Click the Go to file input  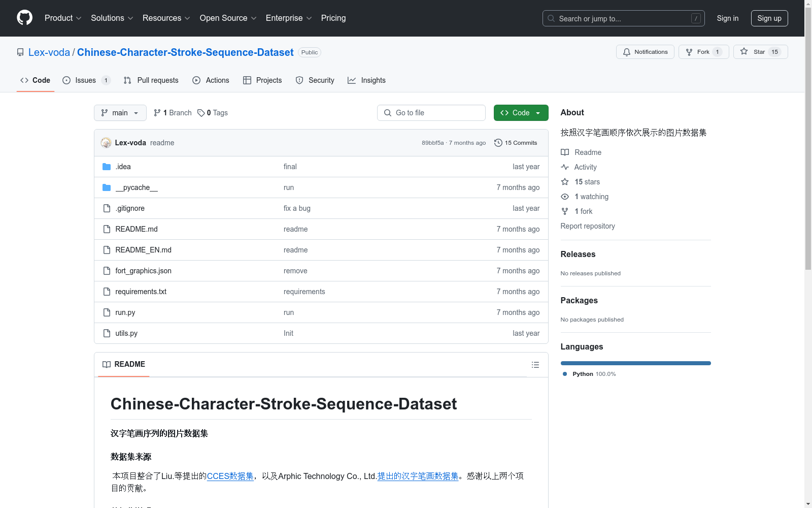[x=431, y=113]
